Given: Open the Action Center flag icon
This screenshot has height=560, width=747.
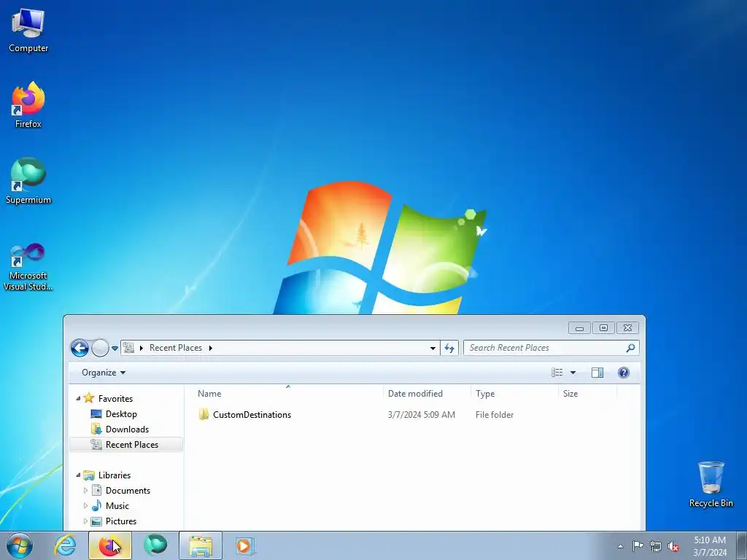Looking at the screenshot, I should (x=638, y=546).
